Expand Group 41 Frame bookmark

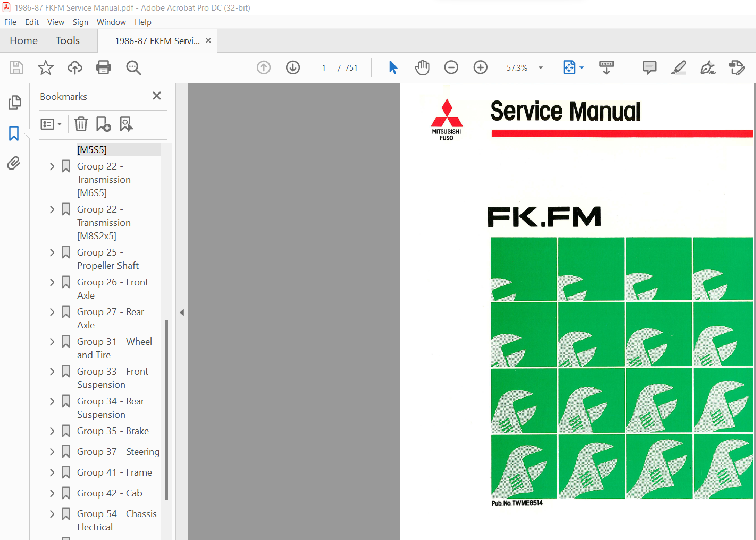coord(52,473)
